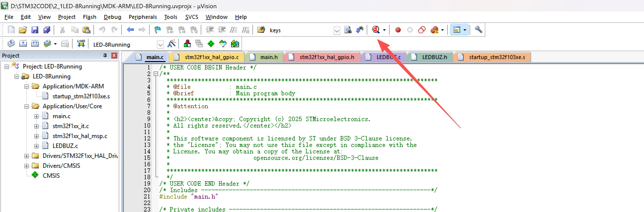Screen dimensions: 644x212
Task: Open Options for Target magic wand icon
Action: 171,44
